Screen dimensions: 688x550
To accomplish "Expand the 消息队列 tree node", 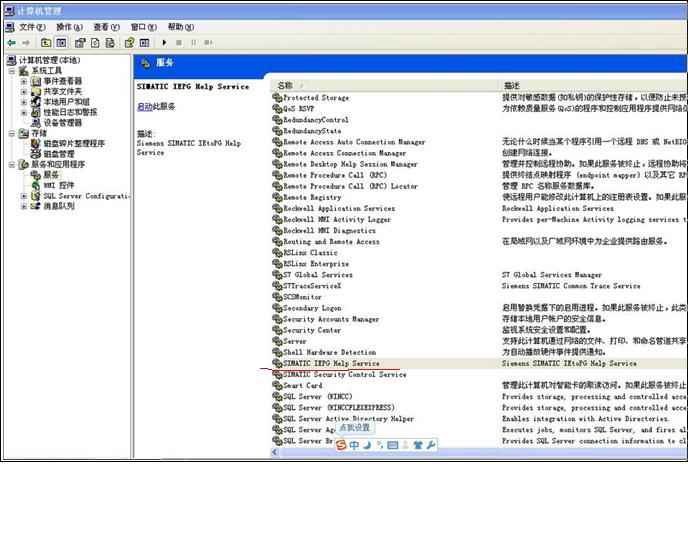I will click(x=24, y=206).
